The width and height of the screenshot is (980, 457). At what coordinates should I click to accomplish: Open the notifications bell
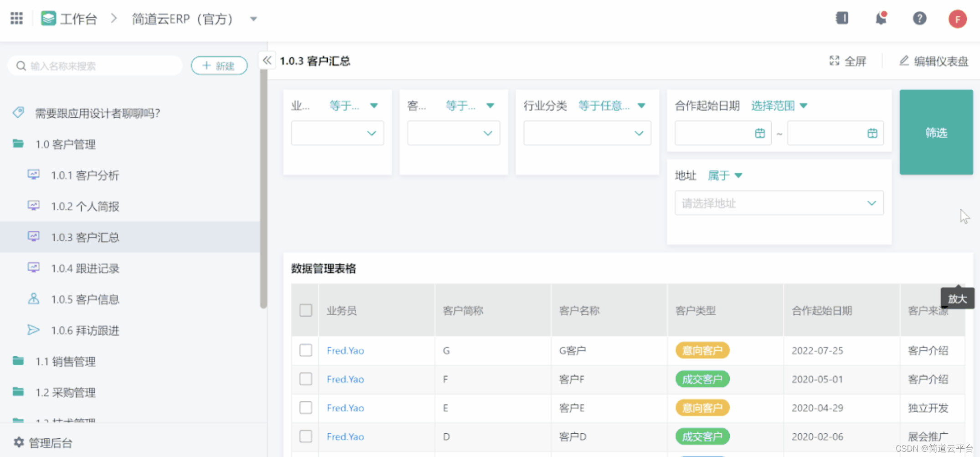tap(881, 18)
